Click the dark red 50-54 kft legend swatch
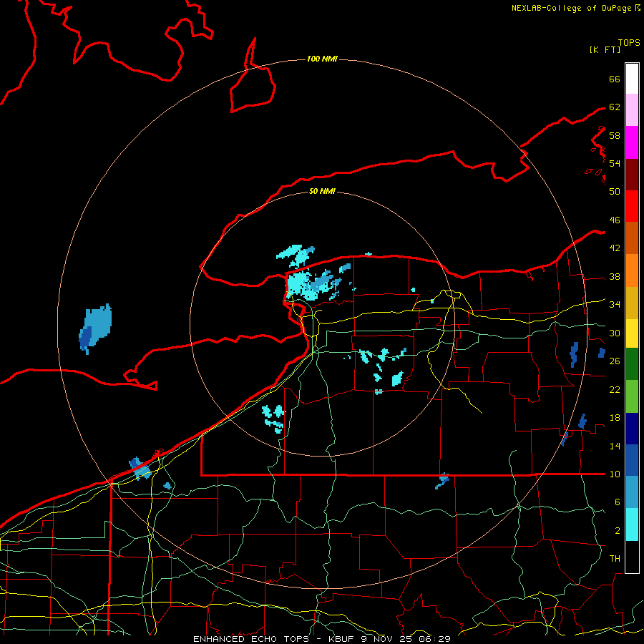The width and height of the screenshot is (644, 644). pyautogui.click(x=632, y=175)
